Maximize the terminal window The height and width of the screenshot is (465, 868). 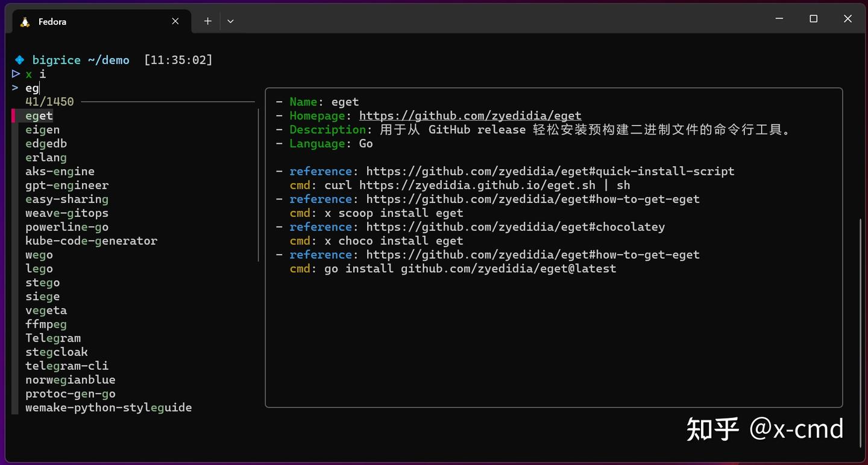(813, 19)
